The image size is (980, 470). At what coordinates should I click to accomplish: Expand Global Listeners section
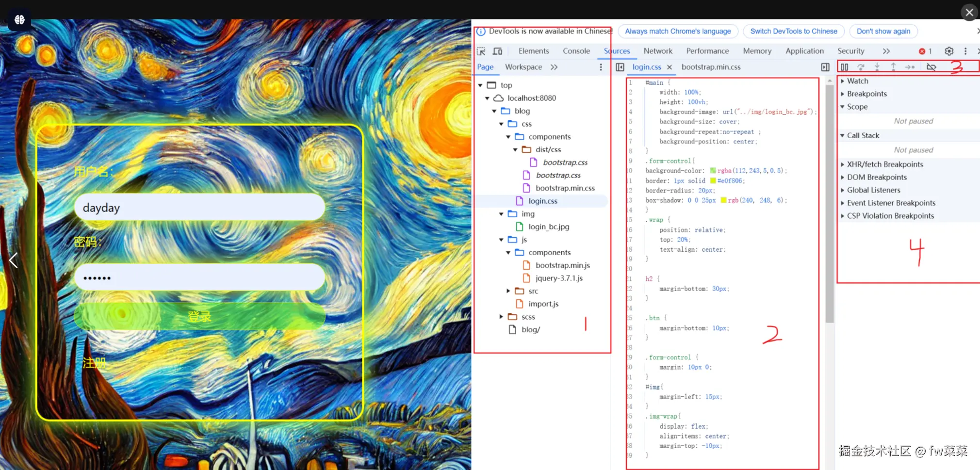click(843, 190)
